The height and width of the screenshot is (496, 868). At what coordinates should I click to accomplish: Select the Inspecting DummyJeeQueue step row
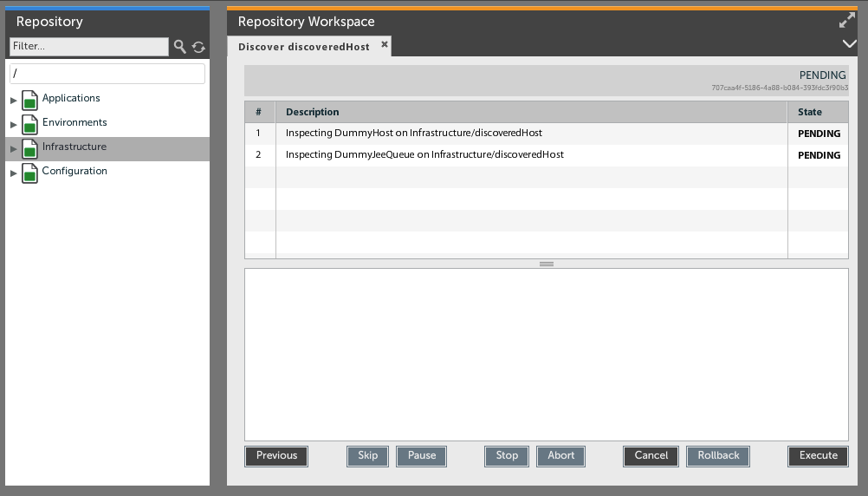(424, 155)
